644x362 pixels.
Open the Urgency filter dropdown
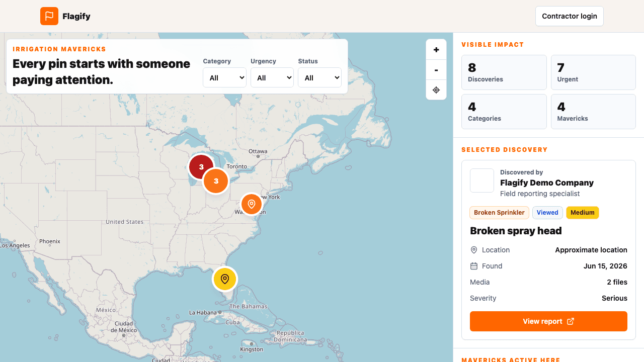[272, 77]
